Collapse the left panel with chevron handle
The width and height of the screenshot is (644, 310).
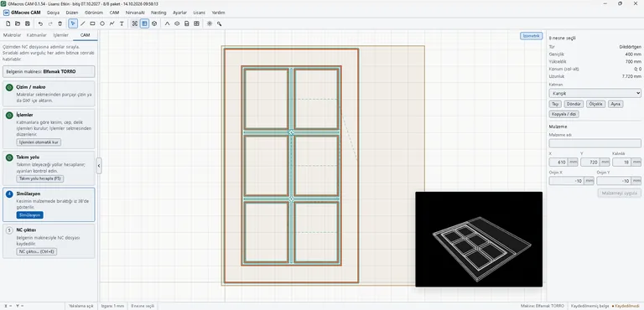99,166
